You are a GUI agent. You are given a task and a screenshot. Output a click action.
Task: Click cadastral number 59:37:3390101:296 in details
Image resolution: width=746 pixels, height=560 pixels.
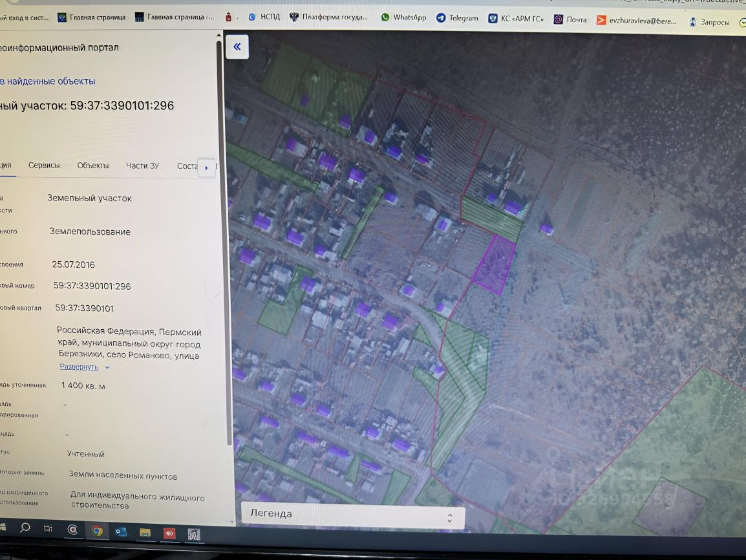point(92,286)
